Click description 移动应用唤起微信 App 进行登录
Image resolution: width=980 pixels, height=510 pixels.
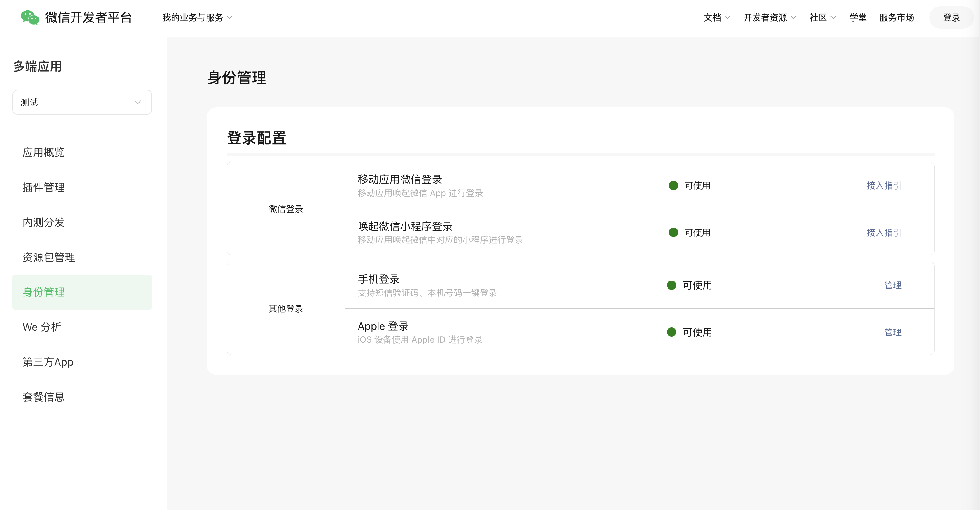tap(420, 193)
